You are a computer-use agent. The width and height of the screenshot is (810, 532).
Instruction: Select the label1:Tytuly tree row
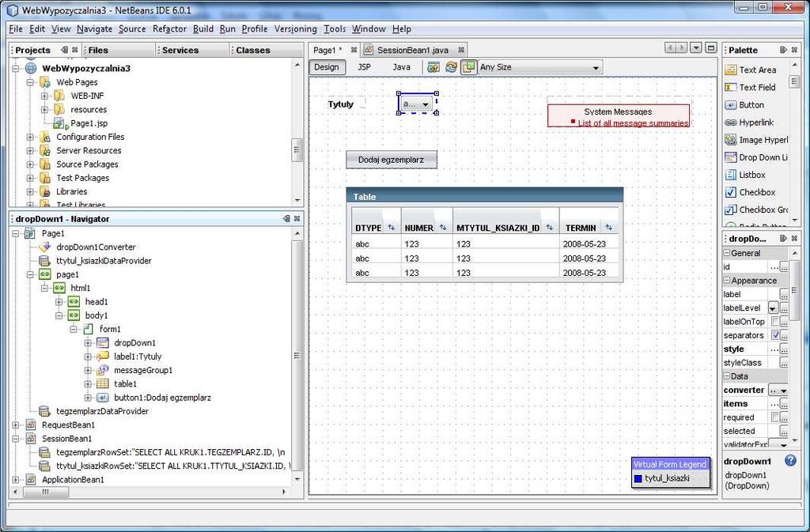pos(138,357)
